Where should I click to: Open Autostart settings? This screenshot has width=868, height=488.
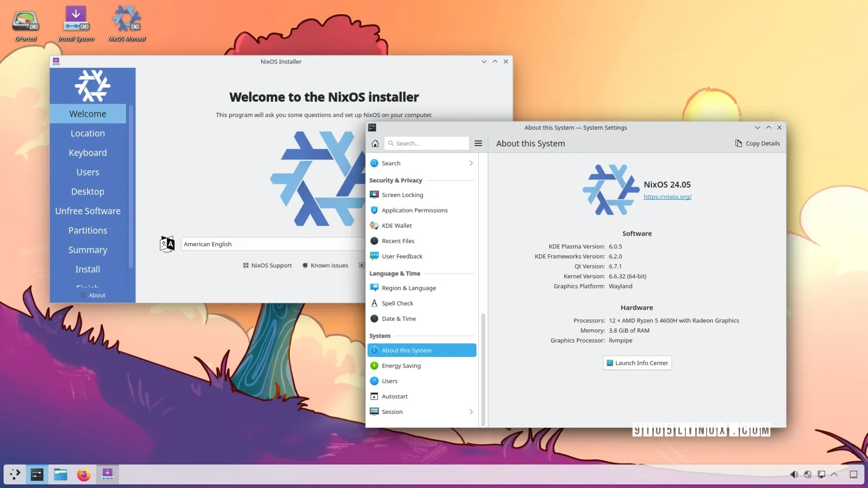(x=422, y=397)
